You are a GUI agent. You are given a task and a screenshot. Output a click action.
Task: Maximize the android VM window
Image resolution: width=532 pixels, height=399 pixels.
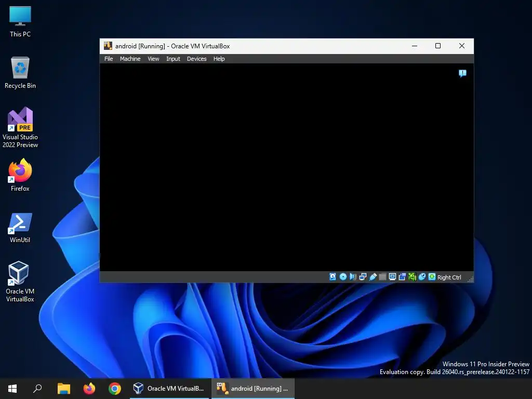438,46
